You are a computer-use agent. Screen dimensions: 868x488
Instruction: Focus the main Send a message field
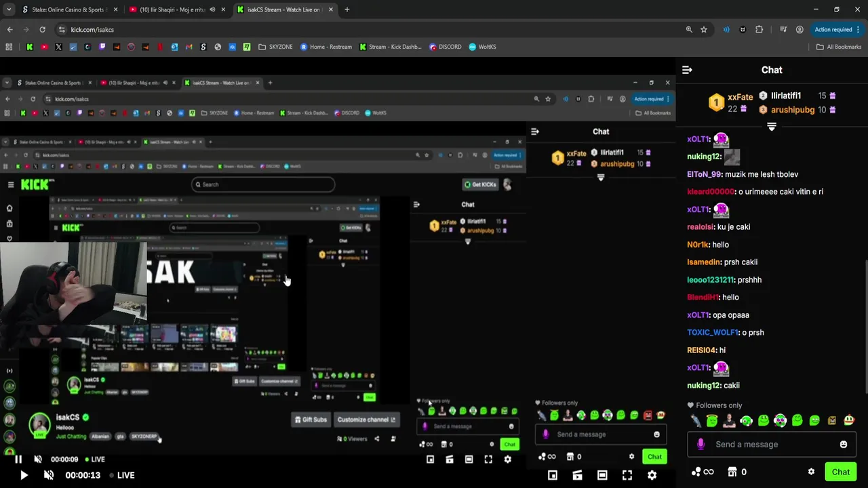[772, 445]
